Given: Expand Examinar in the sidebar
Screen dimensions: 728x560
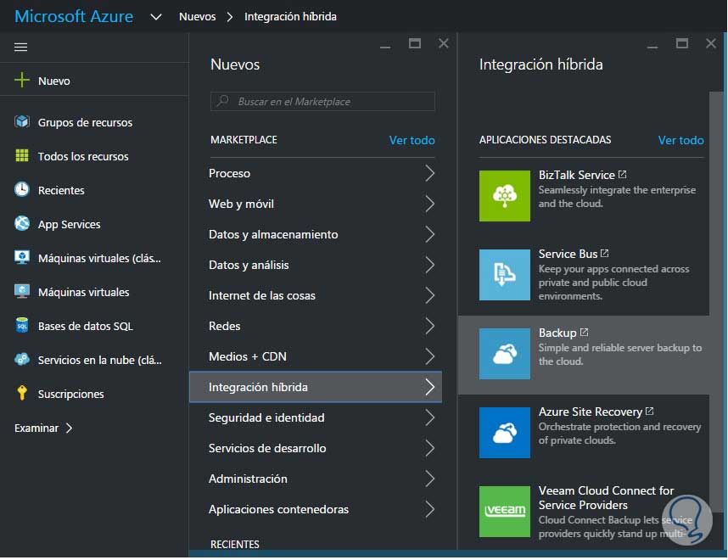Looking at the screenshot, I should coord(43,428).
